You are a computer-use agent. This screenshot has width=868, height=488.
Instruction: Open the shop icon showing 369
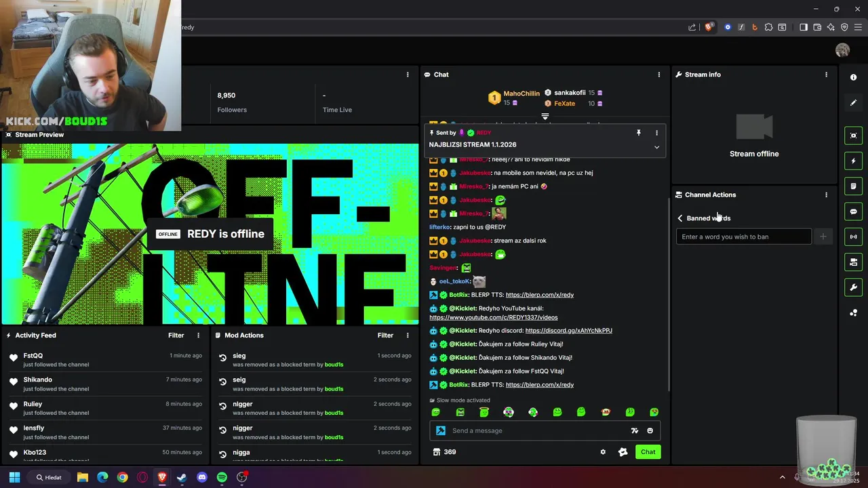[x=444, y=452]
